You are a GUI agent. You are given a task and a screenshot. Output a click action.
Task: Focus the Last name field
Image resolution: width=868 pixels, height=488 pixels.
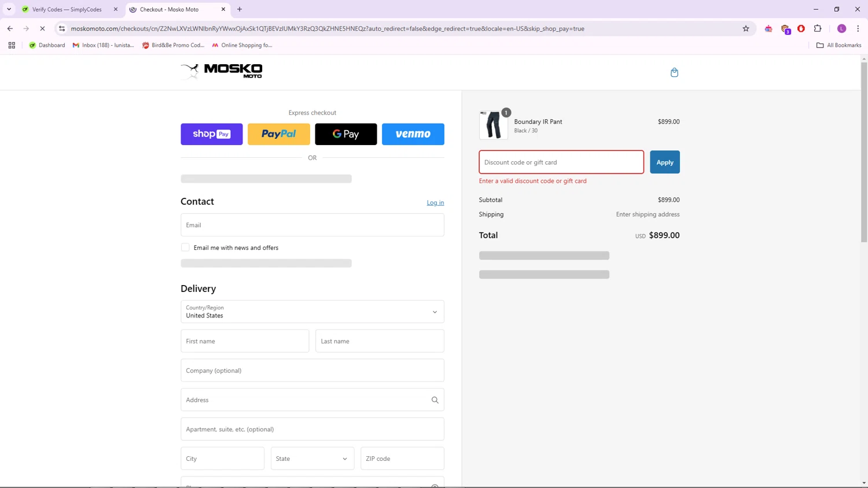coord(380,341)
